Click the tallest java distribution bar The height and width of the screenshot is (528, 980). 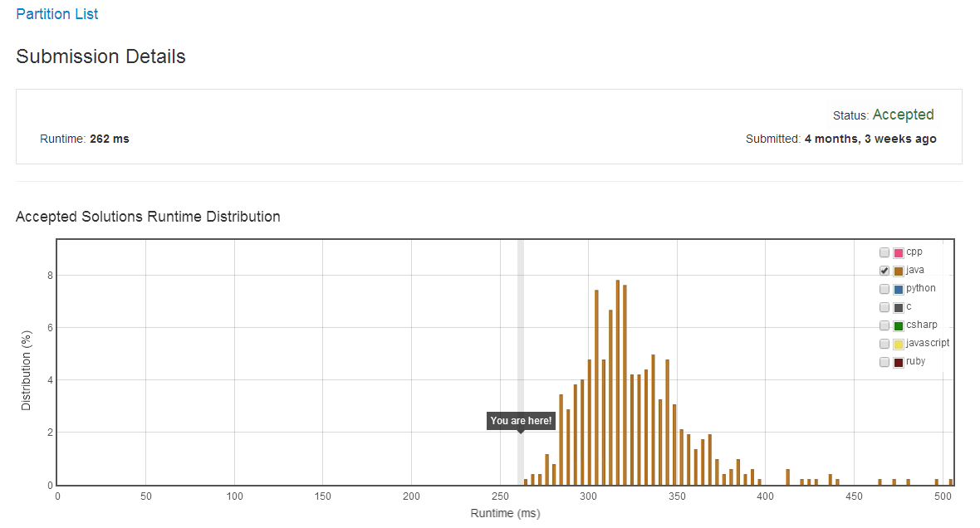pos(618,383)
